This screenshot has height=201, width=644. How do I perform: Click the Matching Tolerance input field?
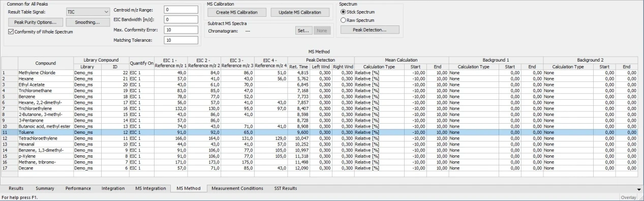pyautogui.click(x=180, y=40)
